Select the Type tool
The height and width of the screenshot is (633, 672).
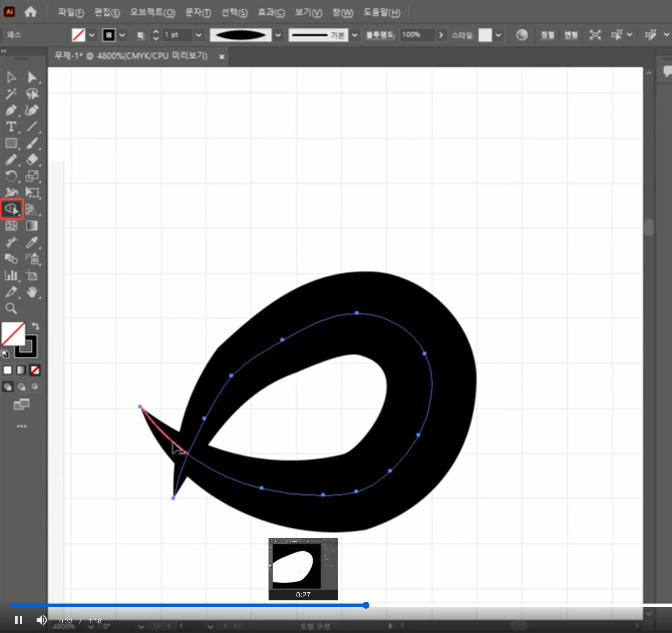click(x=11, y=127)
